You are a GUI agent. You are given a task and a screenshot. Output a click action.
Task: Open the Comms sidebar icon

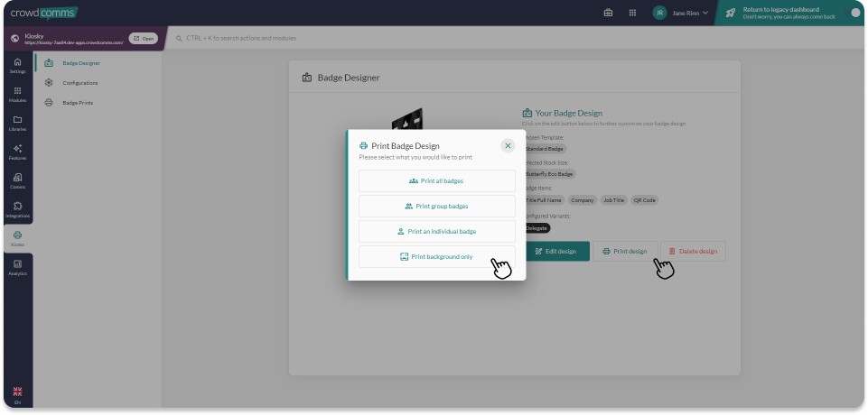pyautogui.click(x=17, y=180)
